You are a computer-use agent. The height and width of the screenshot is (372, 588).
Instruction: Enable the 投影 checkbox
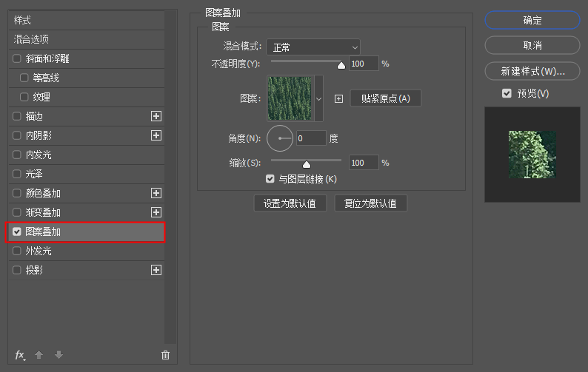click(17, 270)
